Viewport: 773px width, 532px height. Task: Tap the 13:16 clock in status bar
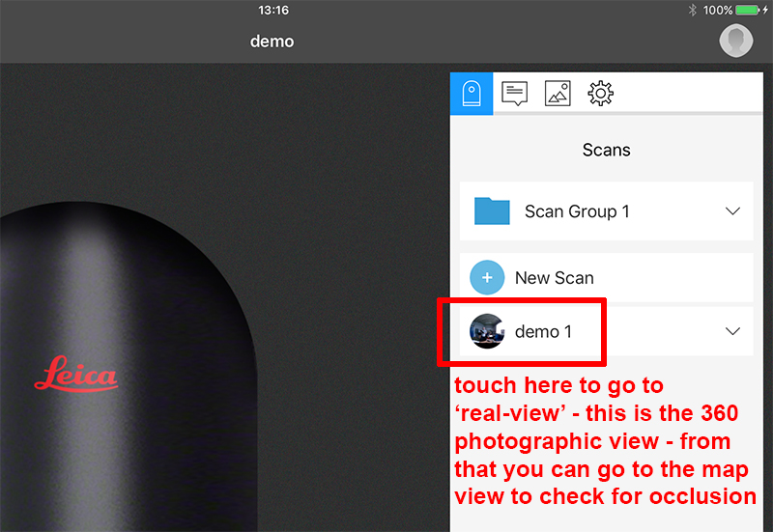coord(273,10)
